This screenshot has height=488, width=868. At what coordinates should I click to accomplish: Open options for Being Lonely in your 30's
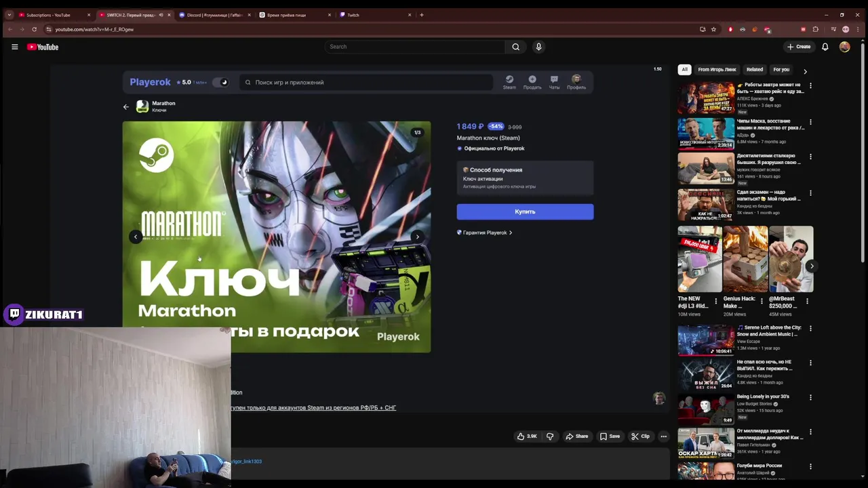(810, 398)
